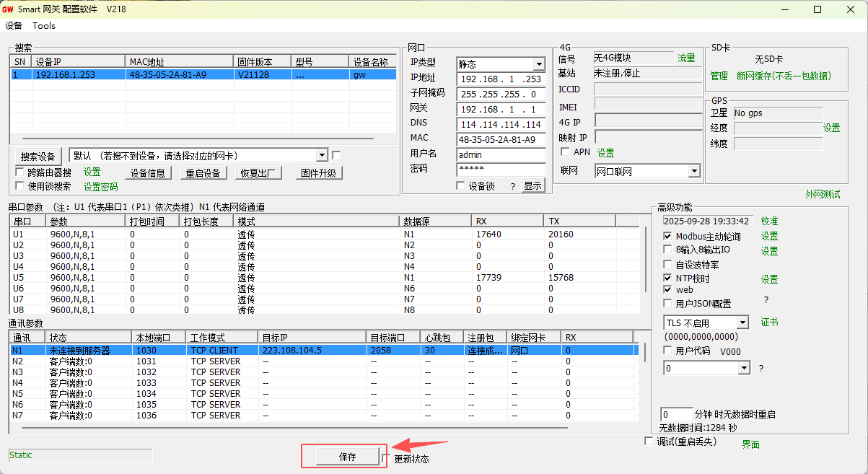Enable the 跨路由器搜 checkbox

(x=20, y=172)
